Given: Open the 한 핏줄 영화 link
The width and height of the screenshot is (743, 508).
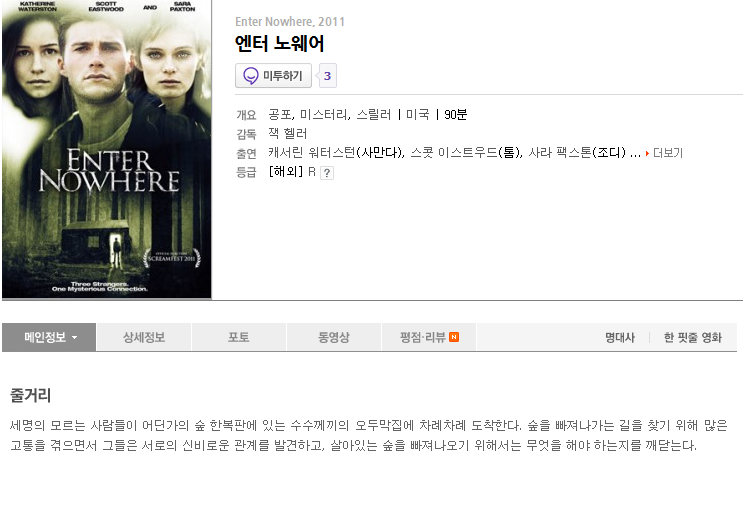Looking at the screenshot, I should pos(693,337).
